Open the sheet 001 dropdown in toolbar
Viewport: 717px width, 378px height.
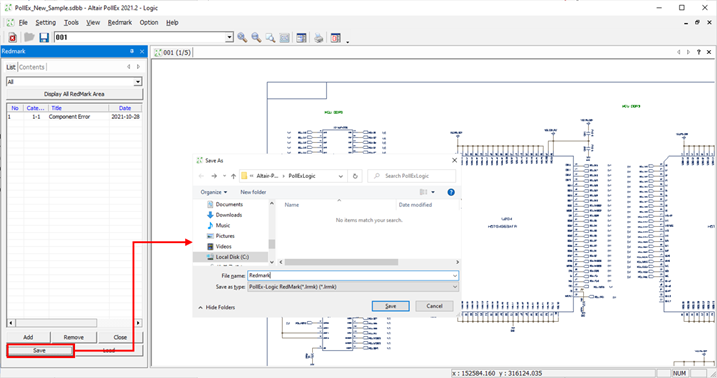click(x=230, y=37)
